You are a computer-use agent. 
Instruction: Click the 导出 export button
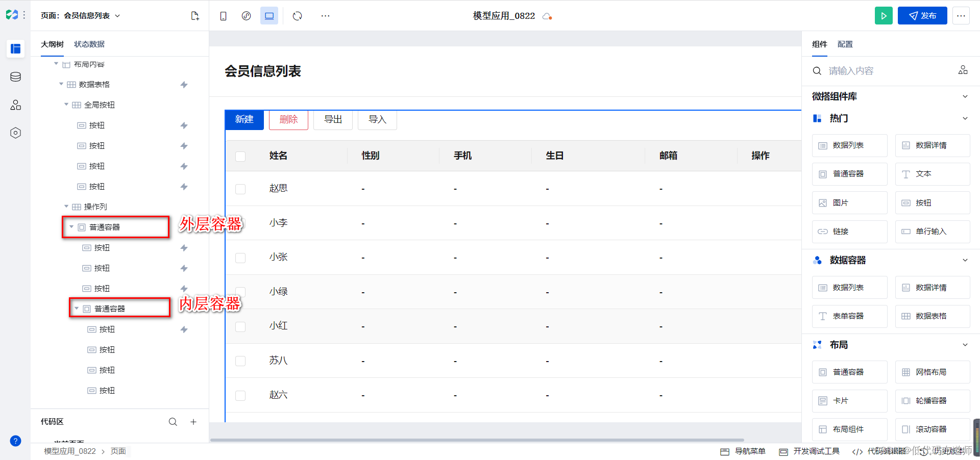click(333, 120)
